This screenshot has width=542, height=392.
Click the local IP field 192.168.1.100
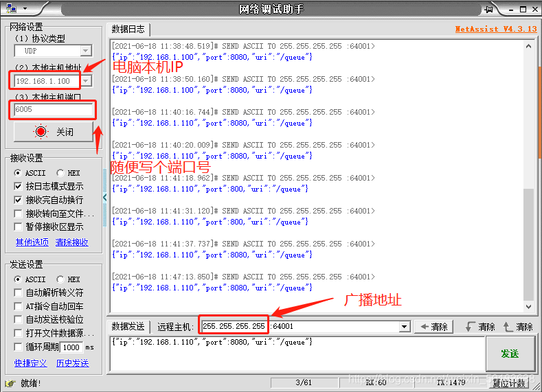[x=47, y=81]
